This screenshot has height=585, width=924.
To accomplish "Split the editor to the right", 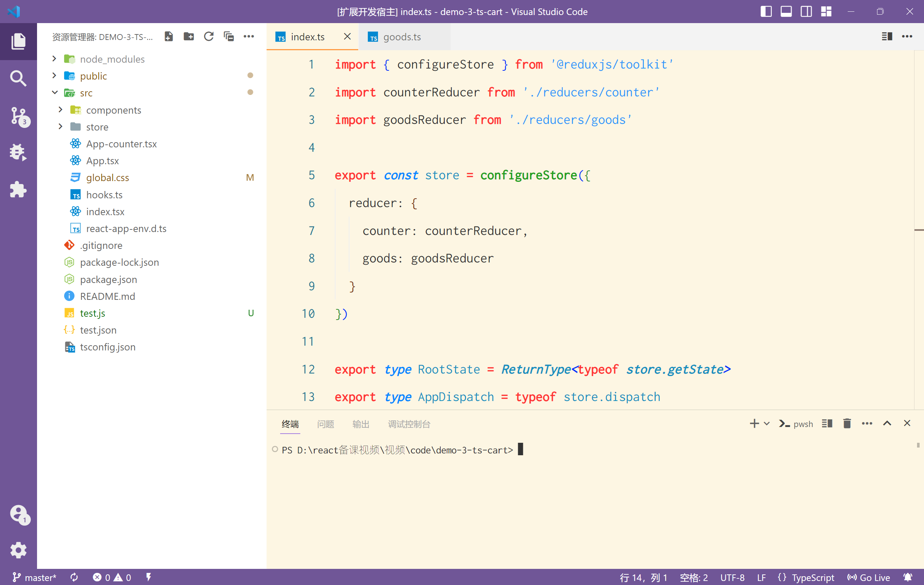I will pyautogui.click(x=887, y=36).
